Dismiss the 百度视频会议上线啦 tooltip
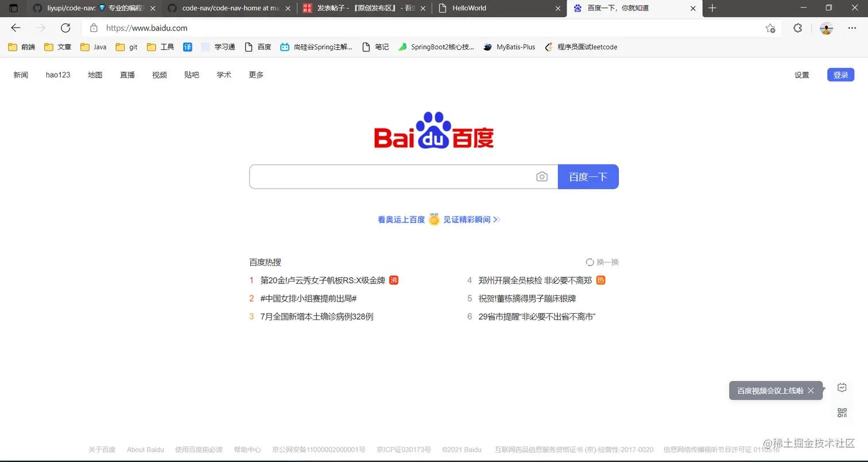 [811, 390]
